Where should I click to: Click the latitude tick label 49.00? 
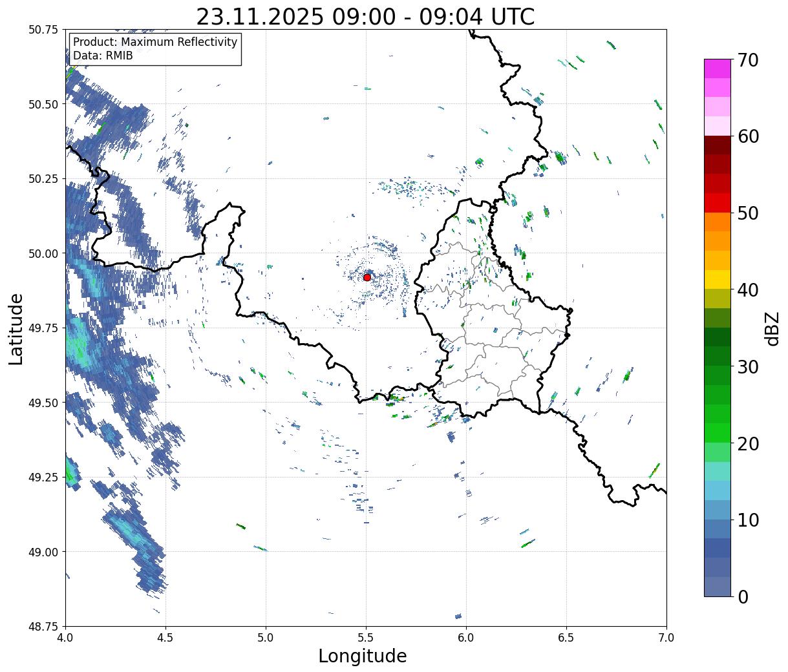[43, 552]
